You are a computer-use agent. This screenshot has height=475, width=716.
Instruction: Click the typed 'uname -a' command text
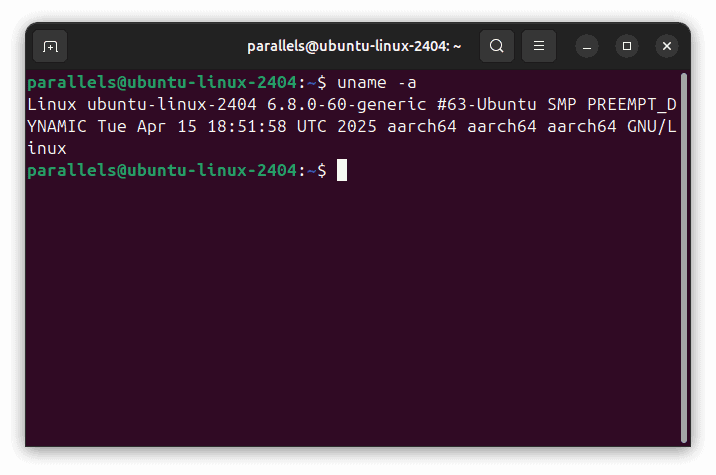pyautogui.click(x=376, y=81)
